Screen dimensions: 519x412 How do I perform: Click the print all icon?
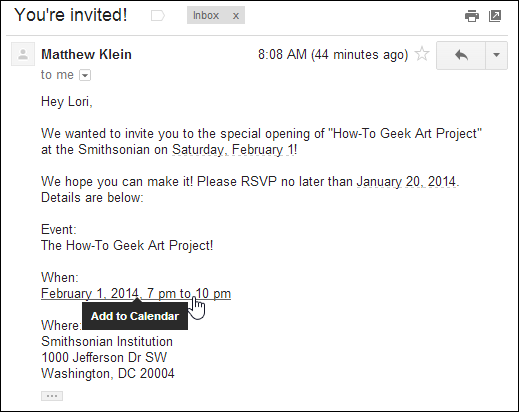click(472, 16)
